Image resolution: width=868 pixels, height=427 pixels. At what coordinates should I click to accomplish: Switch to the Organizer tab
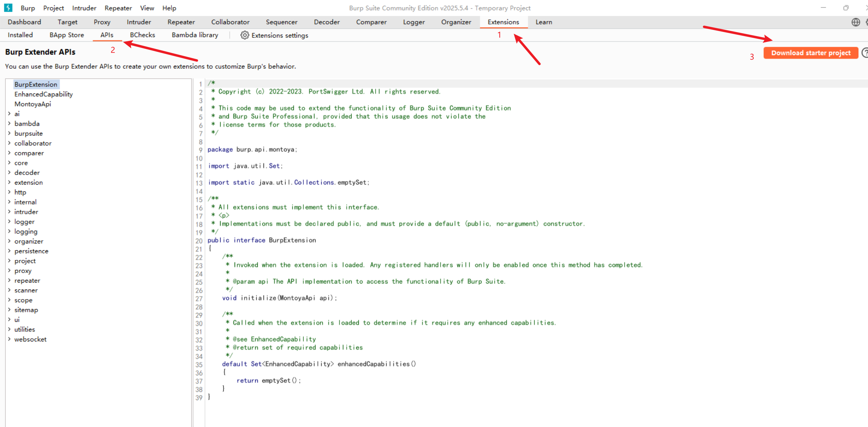456,22
